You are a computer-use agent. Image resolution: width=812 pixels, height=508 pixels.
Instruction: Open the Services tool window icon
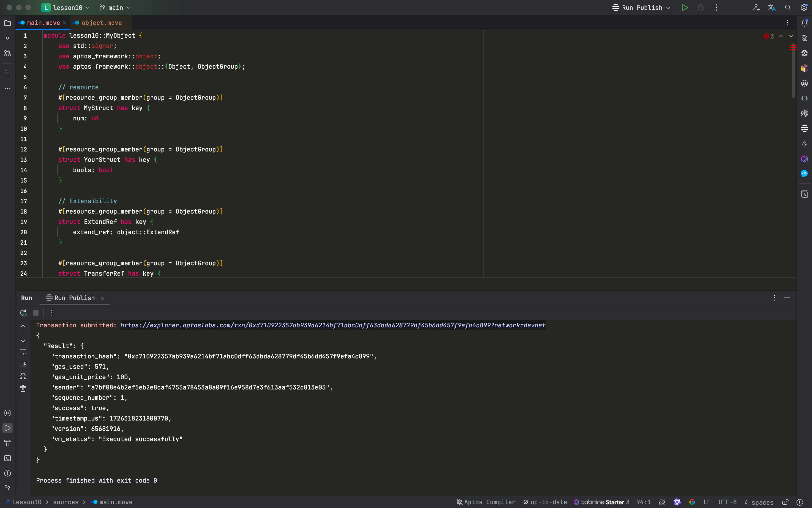pos(7,413)
